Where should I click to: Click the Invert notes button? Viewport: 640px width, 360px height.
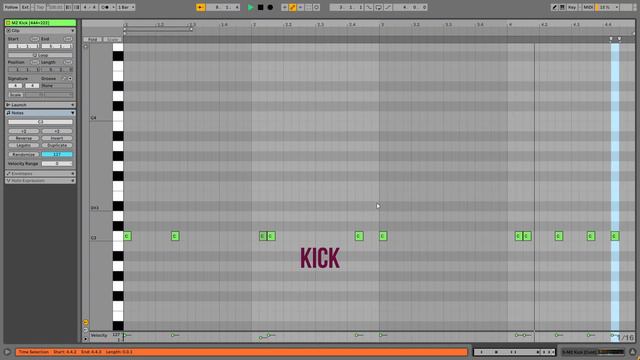tap(57, 138)
